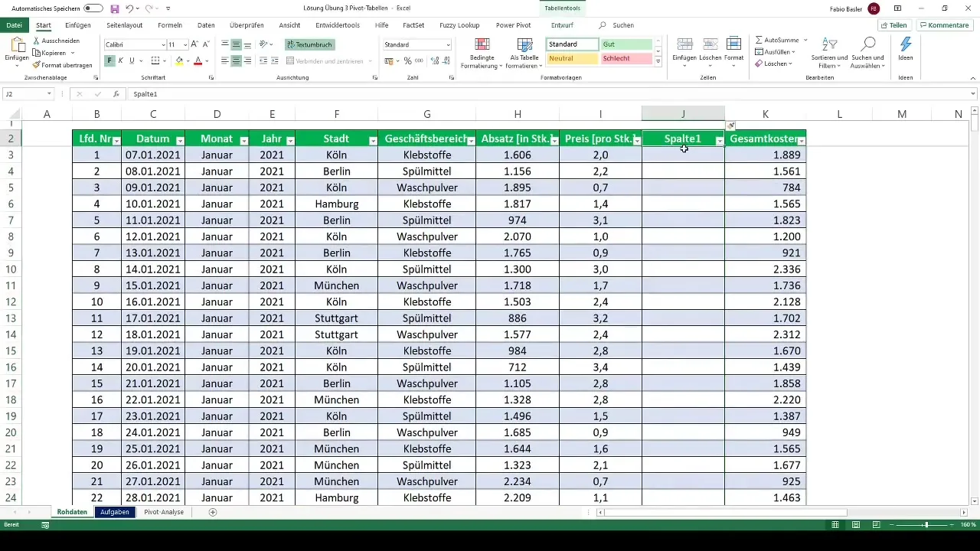The height and width of the screenshot is (551, 980).
Task: Add a new sheet with plus icon
Action: [213, 512]
